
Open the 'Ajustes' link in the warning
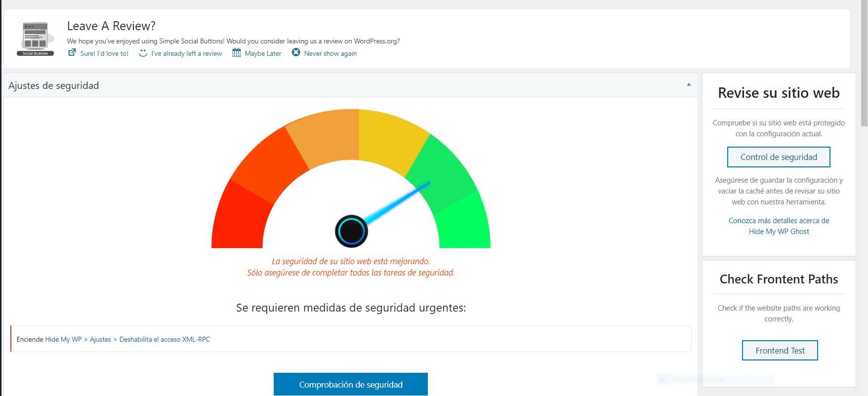coord(100,339)
